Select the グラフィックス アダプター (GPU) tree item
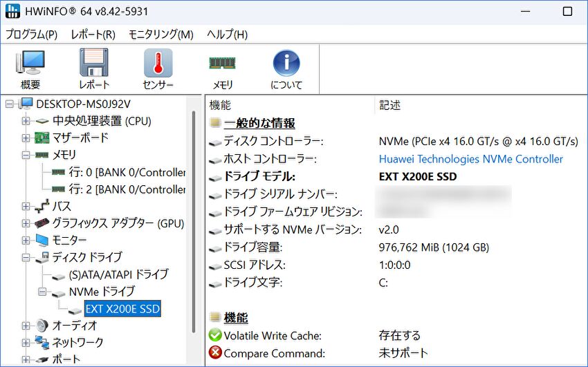Image resolution: width=588 pixels, height=367 pixels. coord(108,223)
